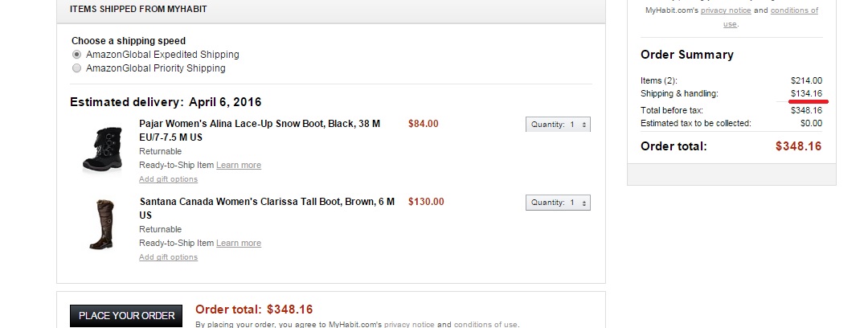Open Learn more link for Pajar boot

coord(238,165)
